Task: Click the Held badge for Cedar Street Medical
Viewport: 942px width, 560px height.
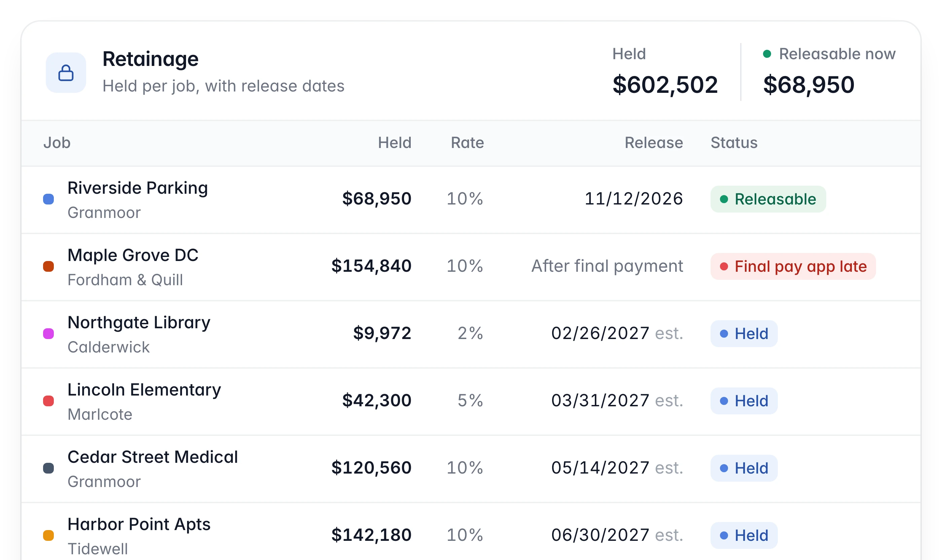Action: 744,468
